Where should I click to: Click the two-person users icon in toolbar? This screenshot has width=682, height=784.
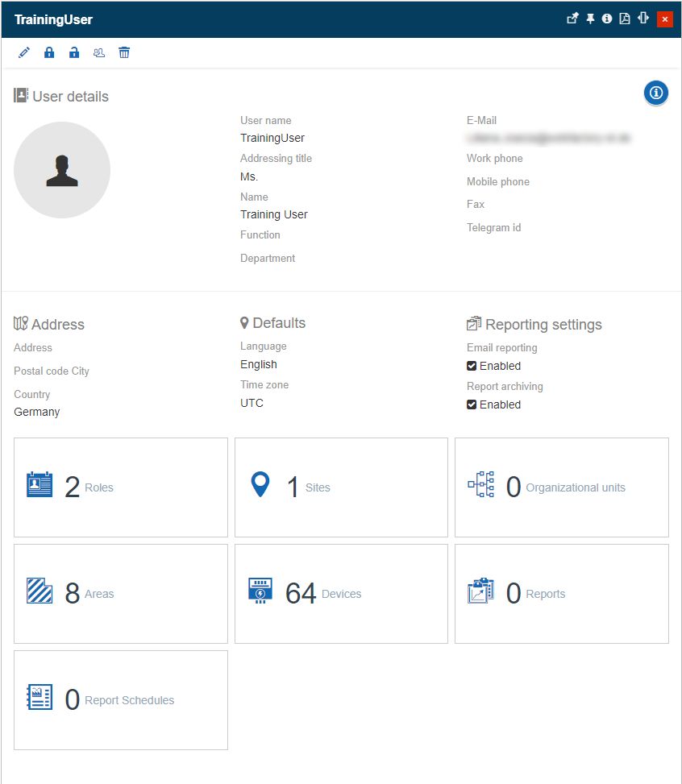tap(99, 53)
